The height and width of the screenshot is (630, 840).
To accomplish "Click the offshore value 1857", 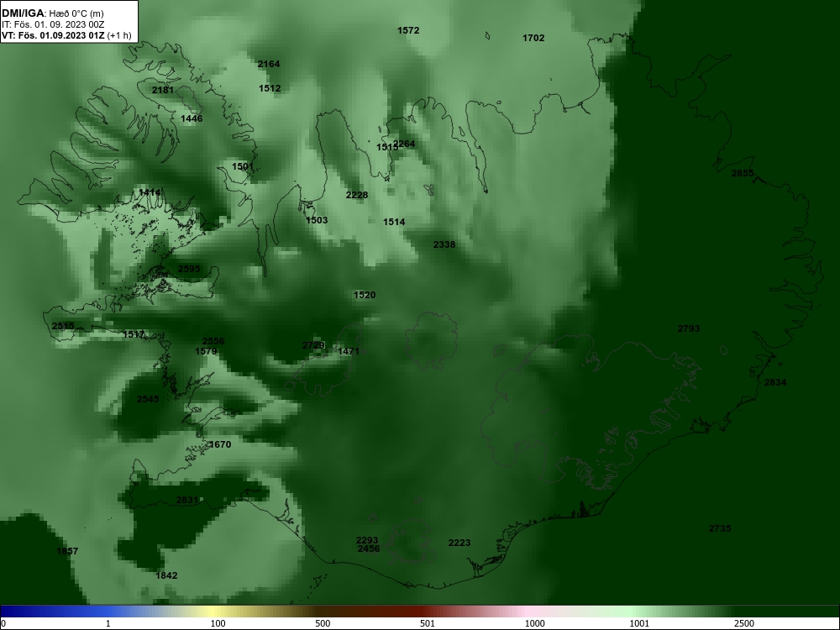I will tap(67, 551).
